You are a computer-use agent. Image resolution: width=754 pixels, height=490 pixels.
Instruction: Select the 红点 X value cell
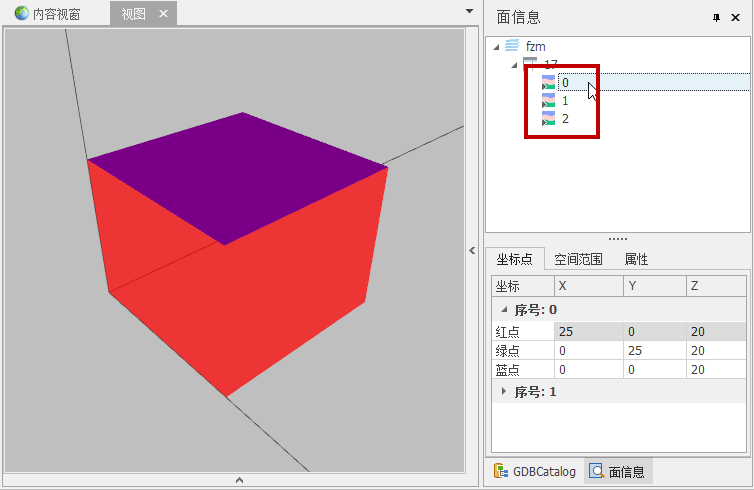[x=588, y=331]
